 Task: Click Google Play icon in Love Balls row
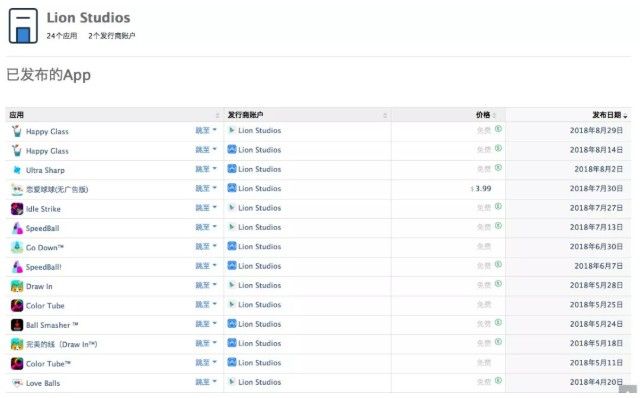point(232,382)
